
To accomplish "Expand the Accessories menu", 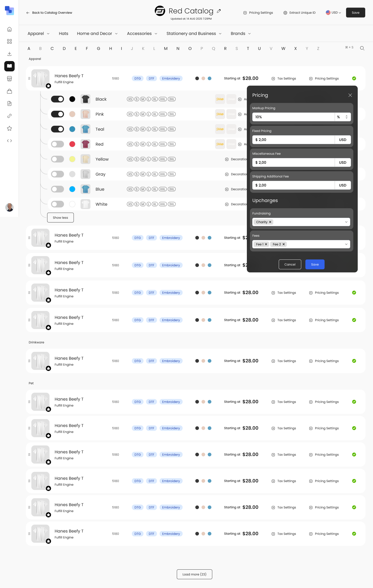I will [x=142, y=34].
